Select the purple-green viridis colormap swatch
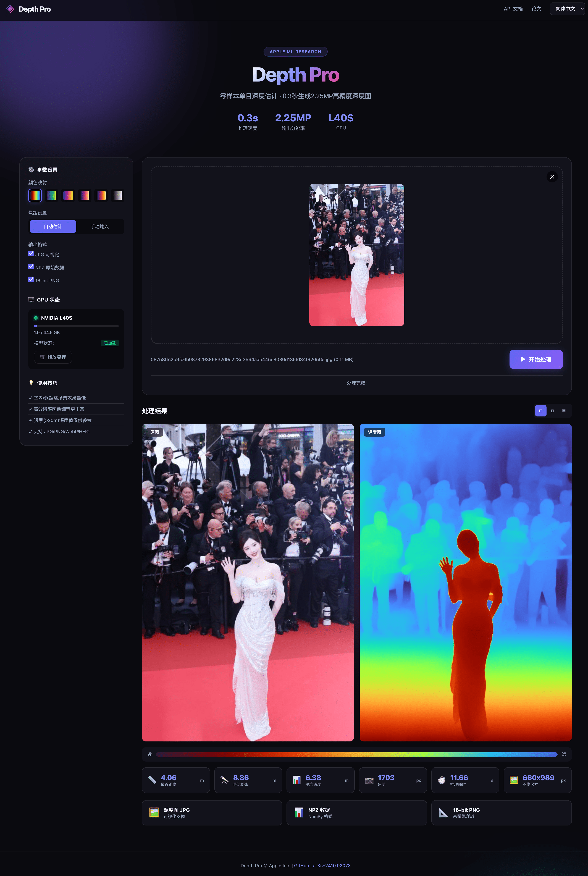 [x=51, y=195]
